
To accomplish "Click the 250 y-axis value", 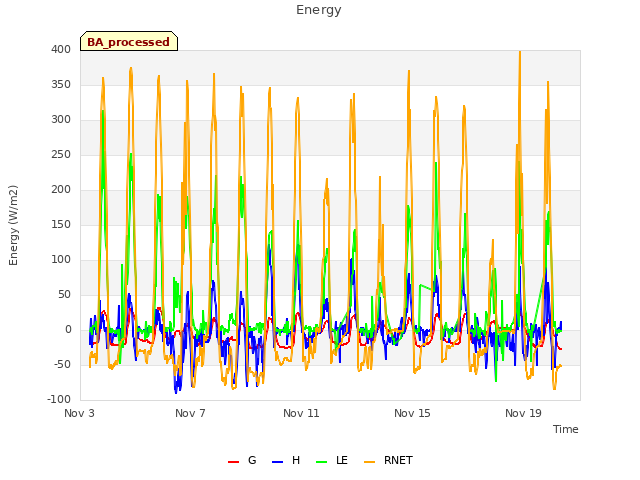I will 61,155.
